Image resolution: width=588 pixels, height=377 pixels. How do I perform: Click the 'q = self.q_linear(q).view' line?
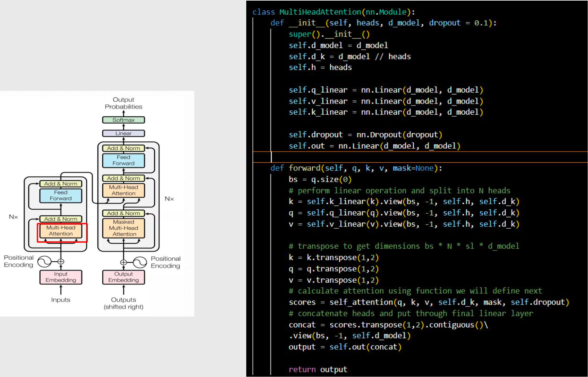(404, 213)
